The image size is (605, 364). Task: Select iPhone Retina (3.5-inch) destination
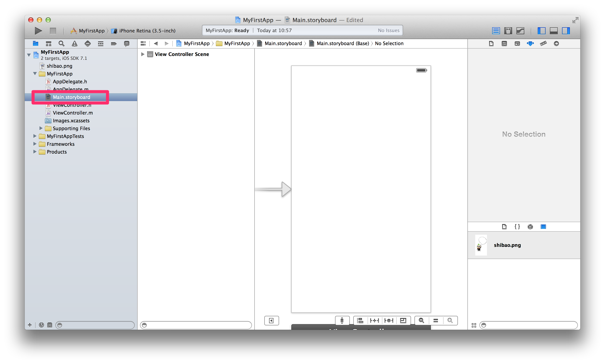click(x=147, y=31)
